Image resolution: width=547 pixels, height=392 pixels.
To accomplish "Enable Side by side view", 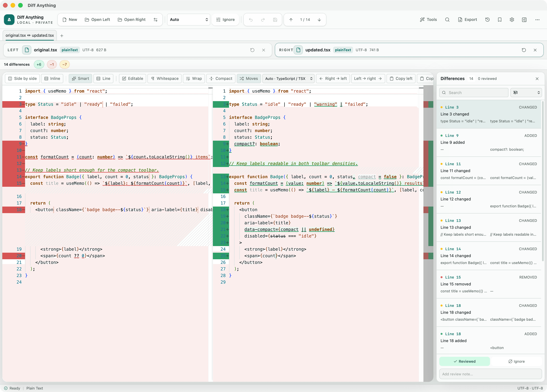I will [22, 79].
